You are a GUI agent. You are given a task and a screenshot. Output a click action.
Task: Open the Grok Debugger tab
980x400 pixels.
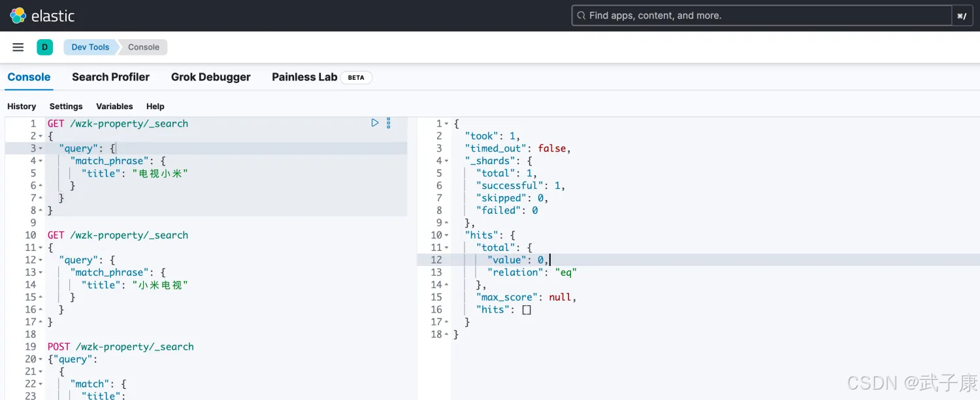pos(210,77)
